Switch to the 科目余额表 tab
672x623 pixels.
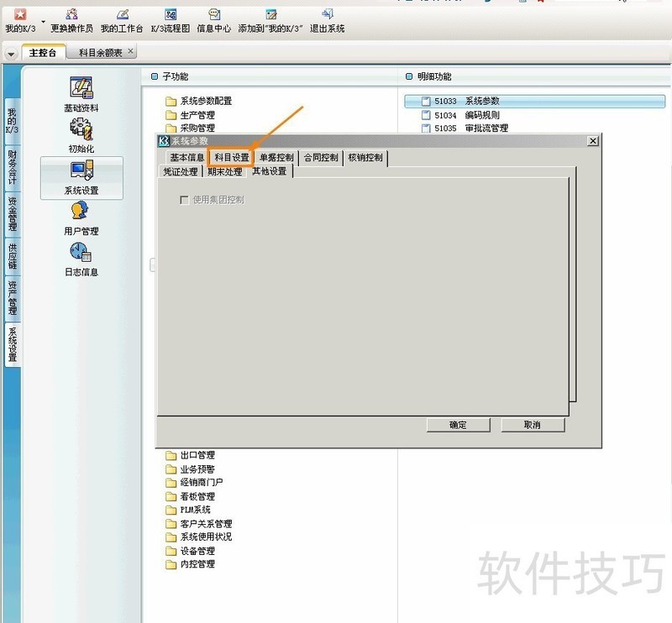(100, 53)
